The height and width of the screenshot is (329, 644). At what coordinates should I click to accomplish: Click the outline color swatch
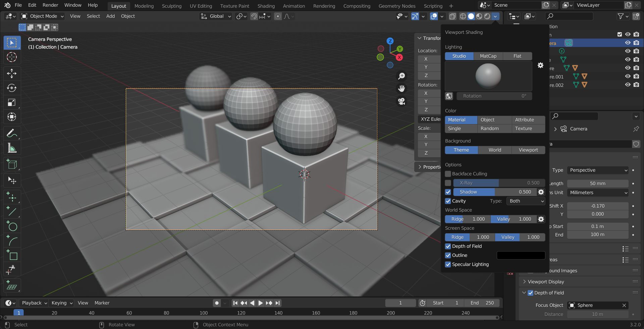(521, 256)
